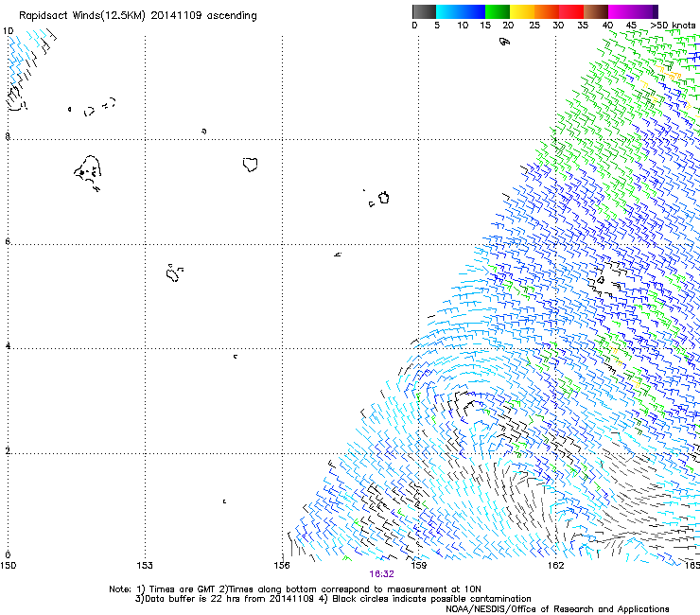Click the 'Rapidscat Winds(12.5KM) 20141109 ascending' title

click(138, 16)
